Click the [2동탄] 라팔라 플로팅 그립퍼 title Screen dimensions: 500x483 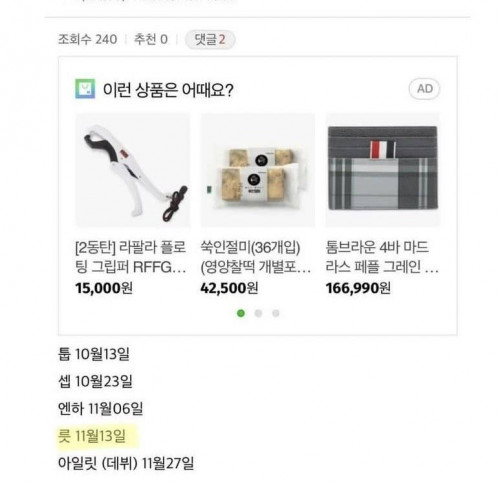(131, 257)
